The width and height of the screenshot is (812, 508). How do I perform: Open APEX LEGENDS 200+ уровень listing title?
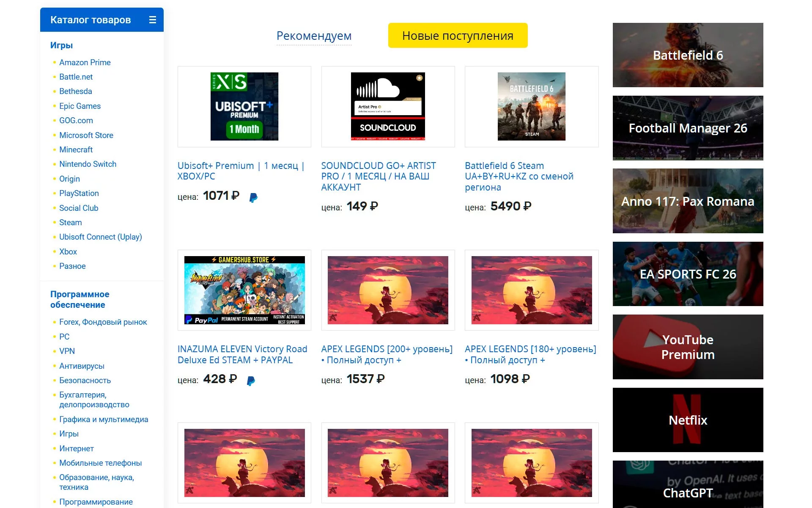(387, 354)
